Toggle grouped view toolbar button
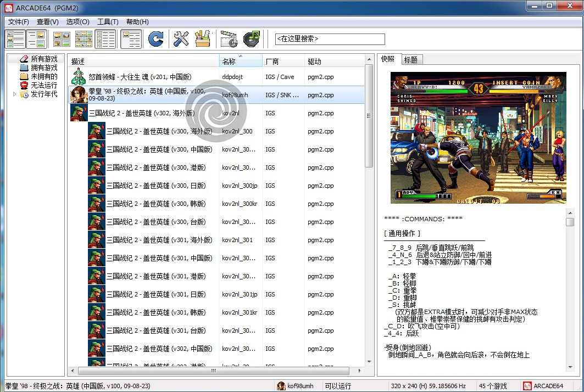 (x=131, y=39)
